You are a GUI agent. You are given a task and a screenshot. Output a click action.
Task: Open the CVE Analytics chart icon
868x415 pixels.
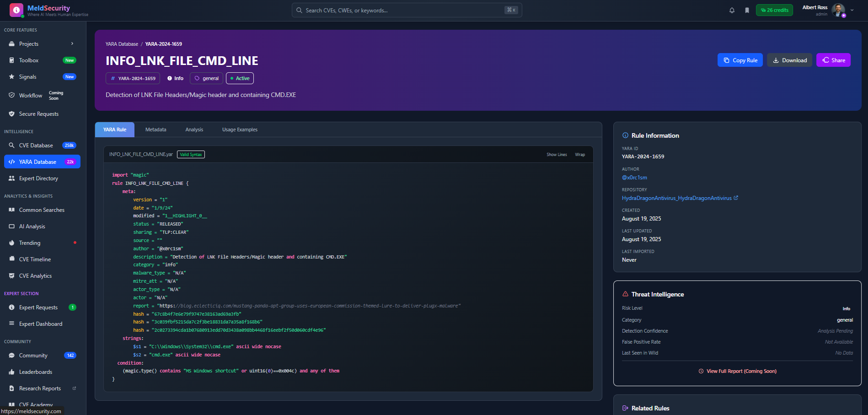tap(11, 275)
